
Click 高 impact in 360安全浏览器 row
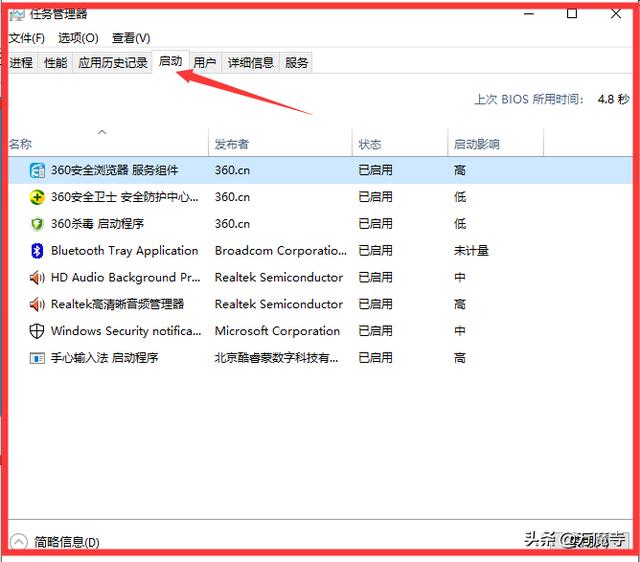[x=460, y=170]
